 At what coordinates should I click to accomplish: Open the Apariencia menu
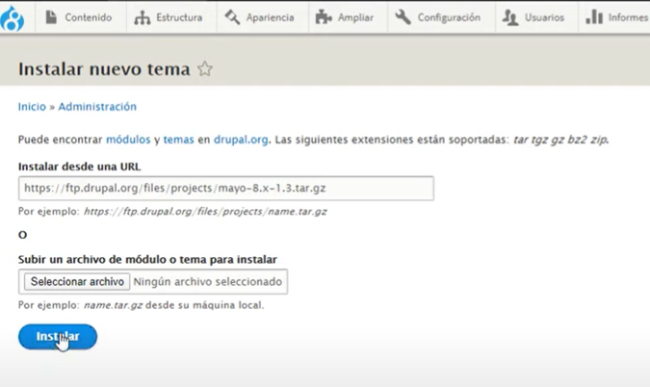(x=260, y=17)
